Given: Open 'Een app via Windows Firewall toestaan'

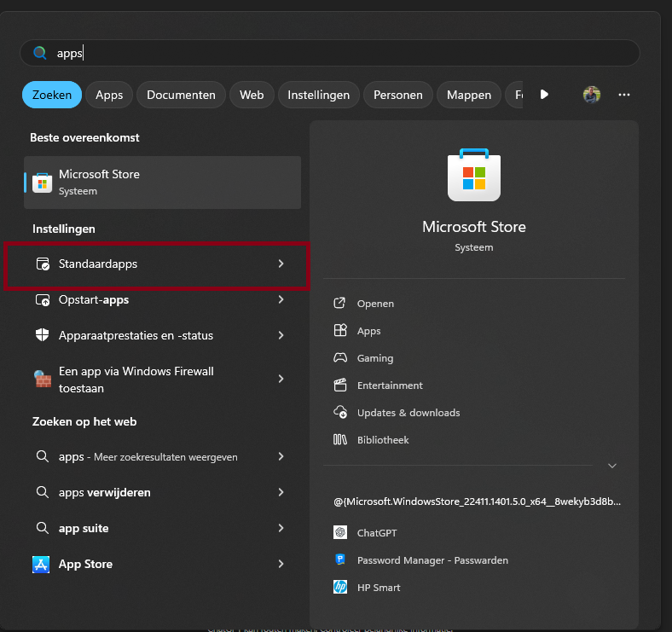Looking at the screenshot, I should pos(162,380).
